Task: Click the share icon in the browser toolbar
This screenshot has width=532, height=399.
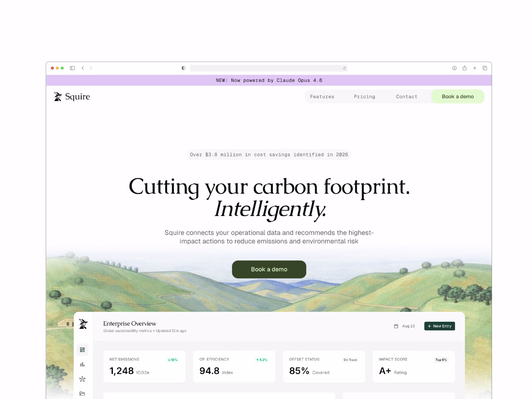Action: (x=464, y=68)
